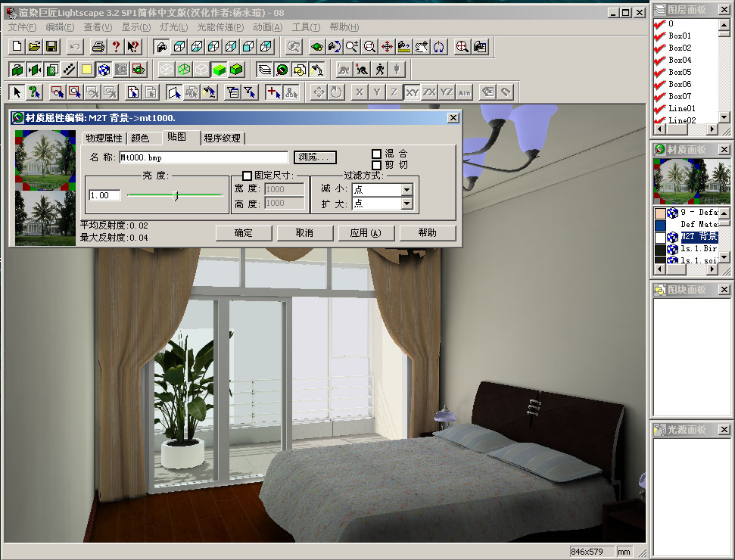Open the 光能传递(P) menu
735x560 pixels.
pyautogui.click(x=220, y=27)
